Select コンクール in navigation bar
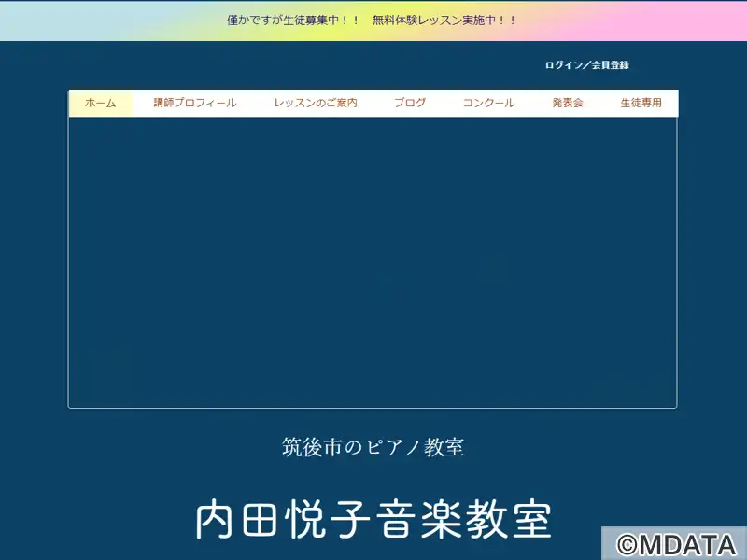Screen dimensions: 747x560 (488, 103)
